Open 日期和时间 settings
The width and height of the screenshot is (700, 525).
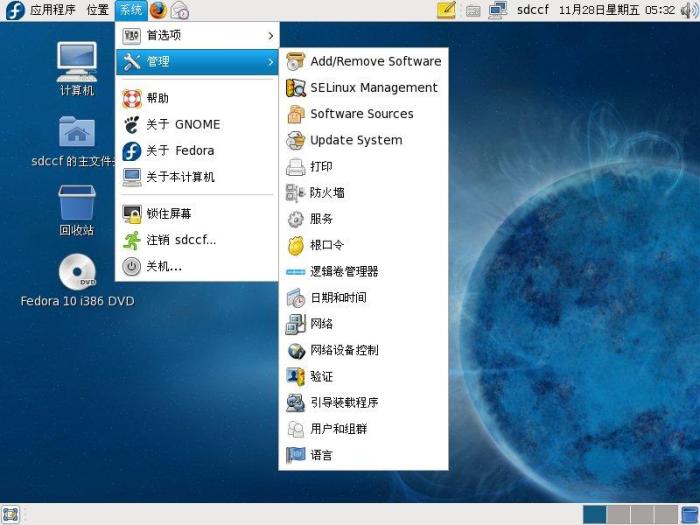pos(363,298)
